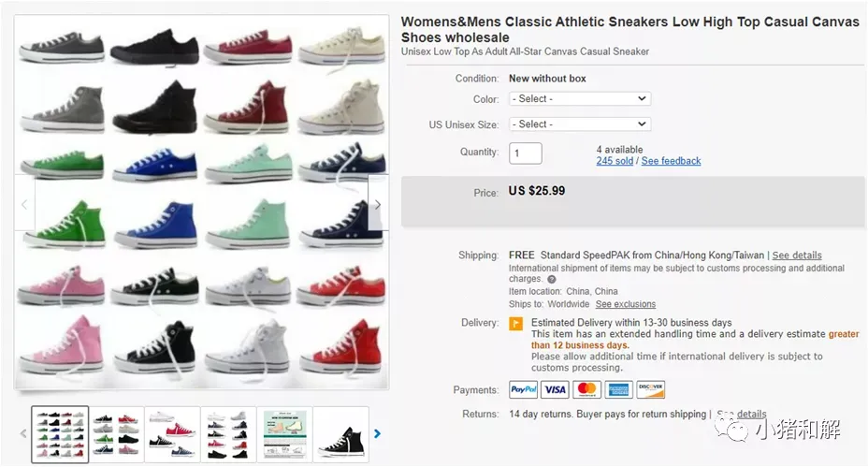The height and width of the screenshot is (467, 868).
Task: Open the 245 sold link
Action: click(x=615, y=161)
